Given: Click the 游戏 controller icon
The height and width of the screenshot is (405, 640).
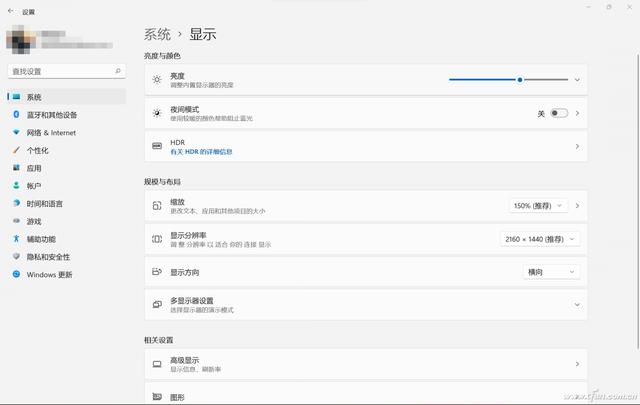Looking at the screenshot, I should 16,221.
